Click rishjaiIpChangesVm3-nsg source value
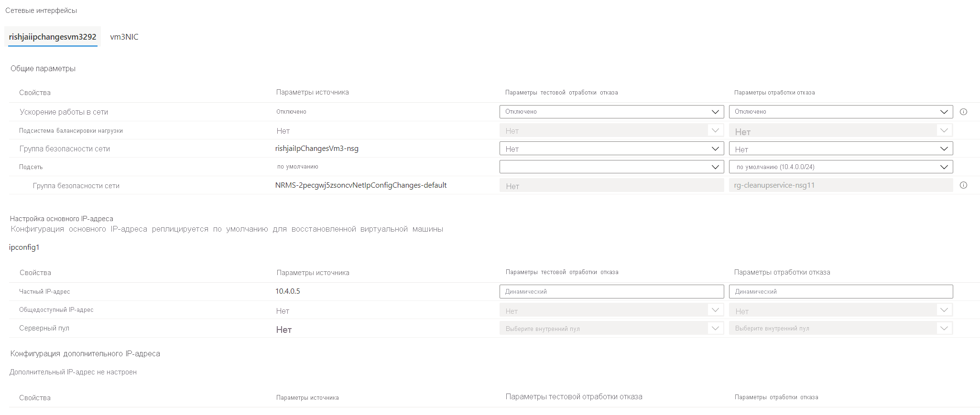This screenshot has width=980, height=415. (317, 149)
